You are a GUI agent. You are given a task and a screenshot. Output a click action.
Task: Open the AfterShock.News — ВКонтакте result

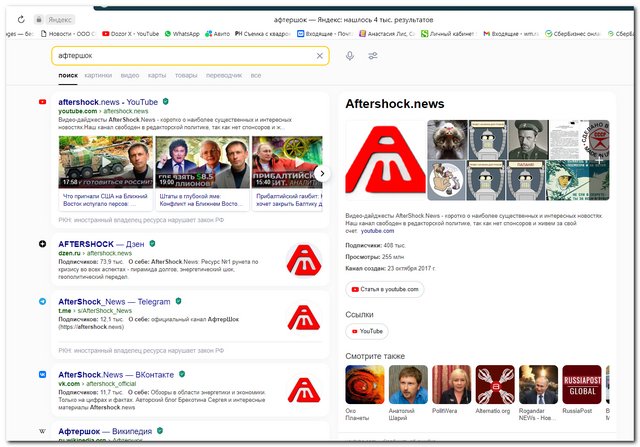116,375
